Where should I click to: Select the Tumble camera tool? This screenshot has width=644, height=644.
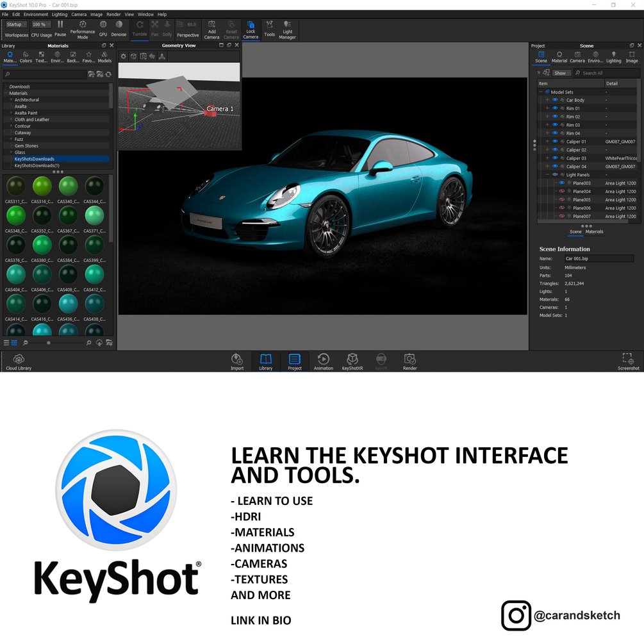pos(140,29)
